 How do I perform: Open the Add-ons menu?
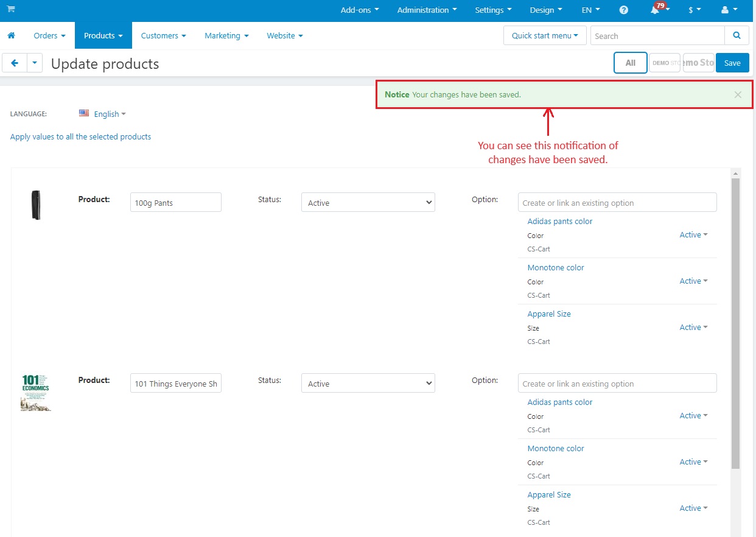coord(360,10)
